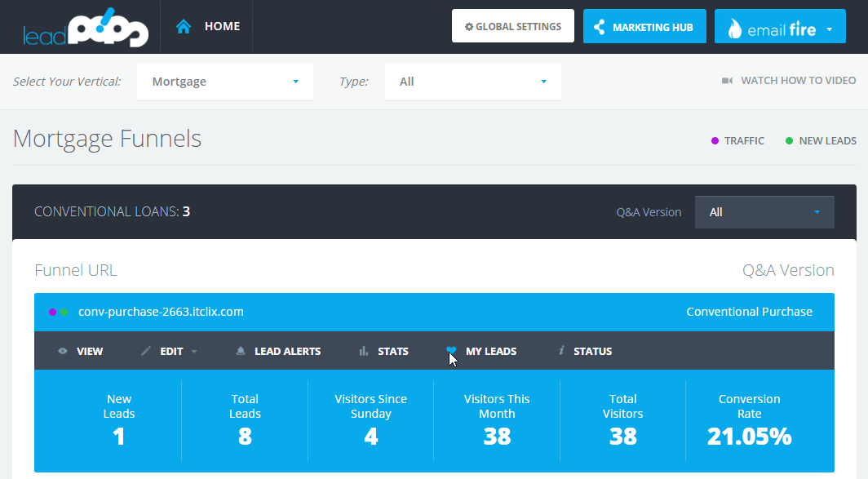Open MY LEADS
The height and width of the screenshot is (479, 868).
point(491,351)
